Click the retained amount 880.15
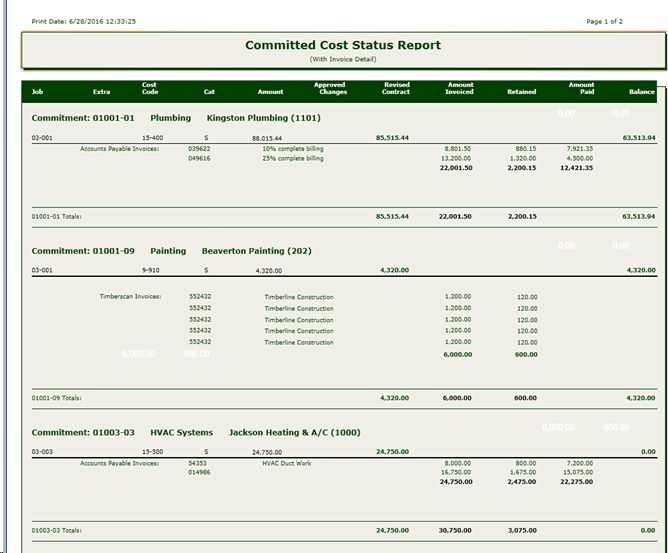Image resolution: width=668 pixels, height=553 pixels. (x=526, y=149)
